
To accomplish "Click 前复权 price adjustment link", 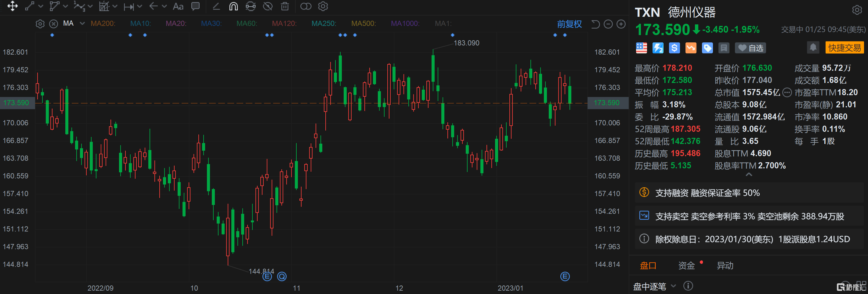I will pos(569,24).
